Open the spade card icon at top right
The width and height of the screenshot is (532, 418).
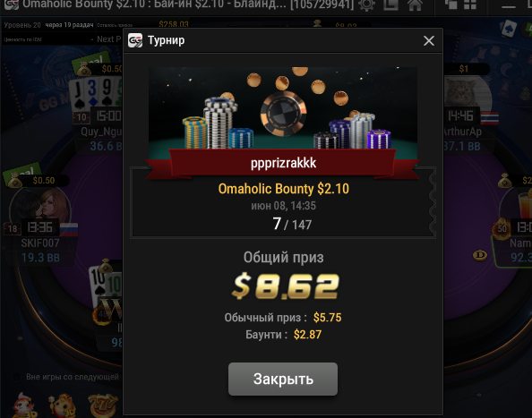509,29
